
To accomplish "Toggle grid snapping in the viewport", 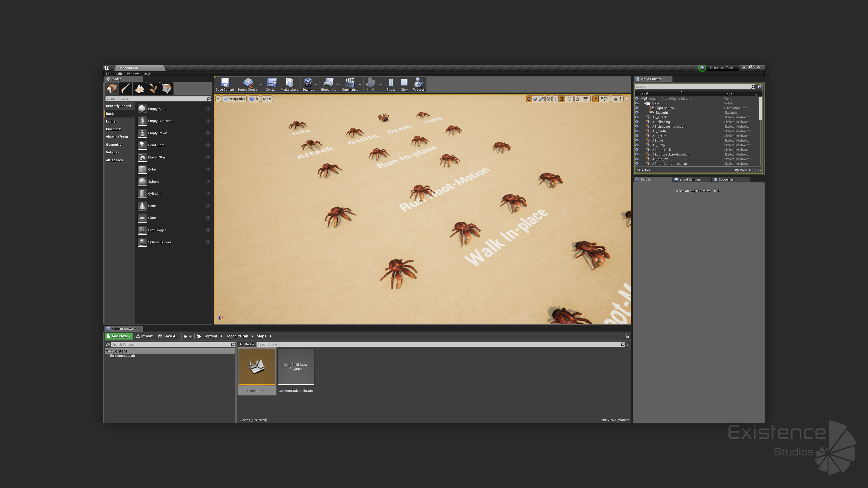I will pos(562,99).
